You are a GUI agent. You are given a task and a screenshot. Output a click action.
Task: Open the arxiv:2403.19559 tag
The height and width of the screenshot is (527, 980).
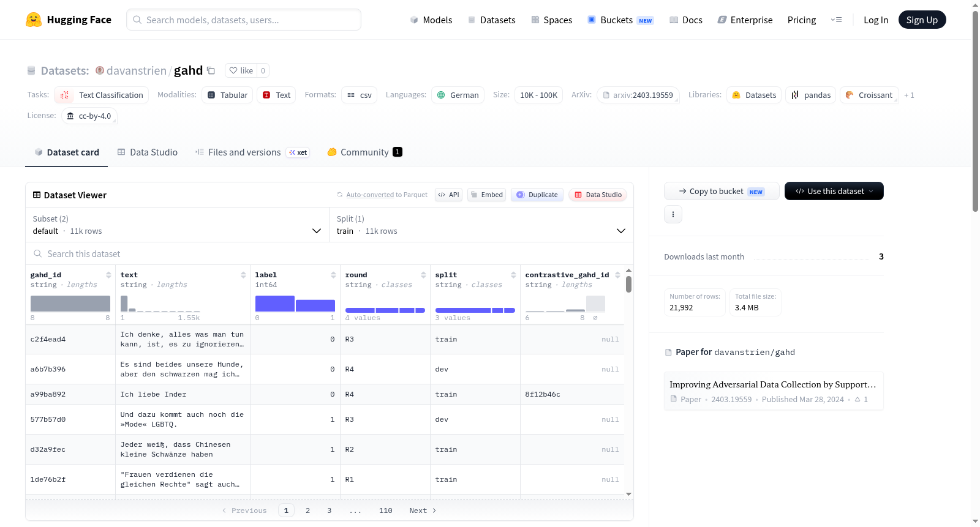[638, 95]
